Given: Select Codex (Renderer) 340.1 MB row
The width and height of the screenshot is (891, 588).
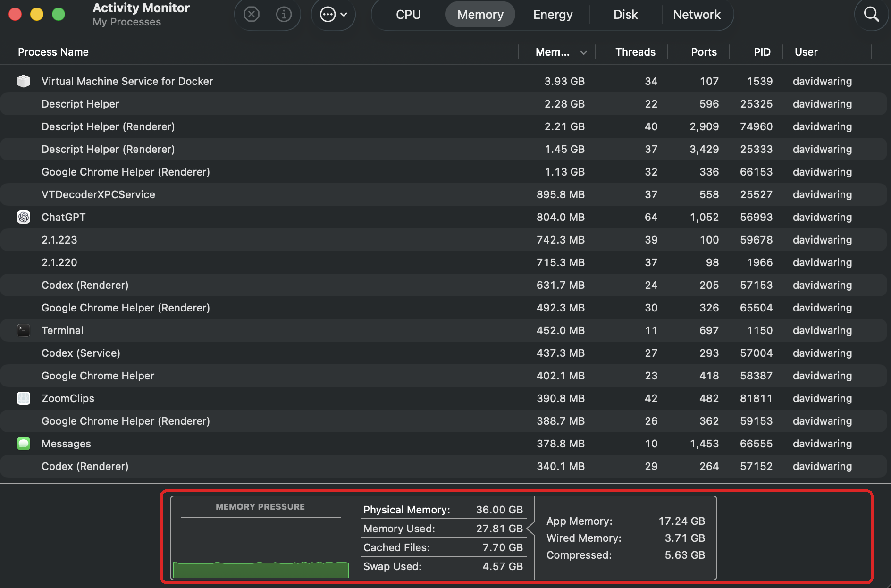Looking at the screenshot, I should [444, 466].
